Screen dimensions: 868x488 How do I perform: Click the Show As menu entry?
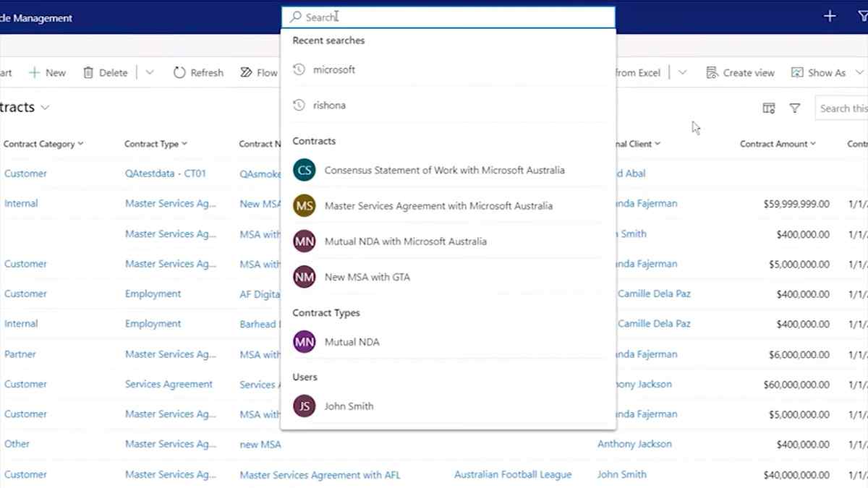click(827, 72)
